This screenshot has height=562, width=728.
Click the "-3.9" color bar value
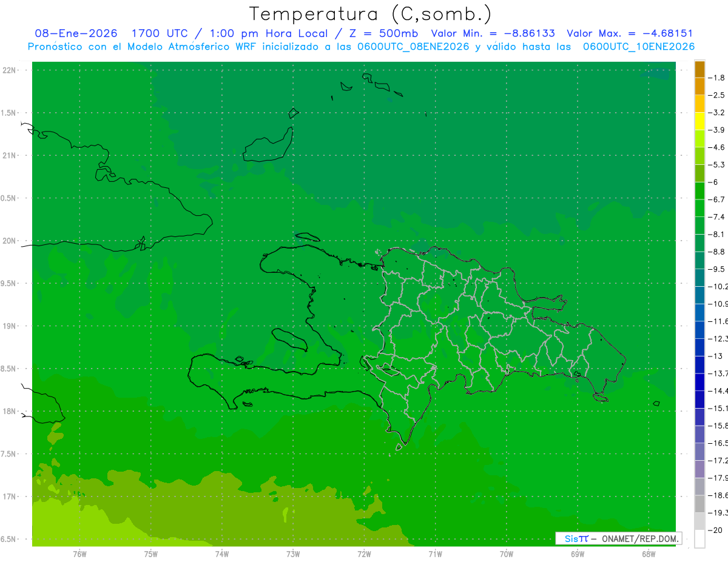(716, 130)
